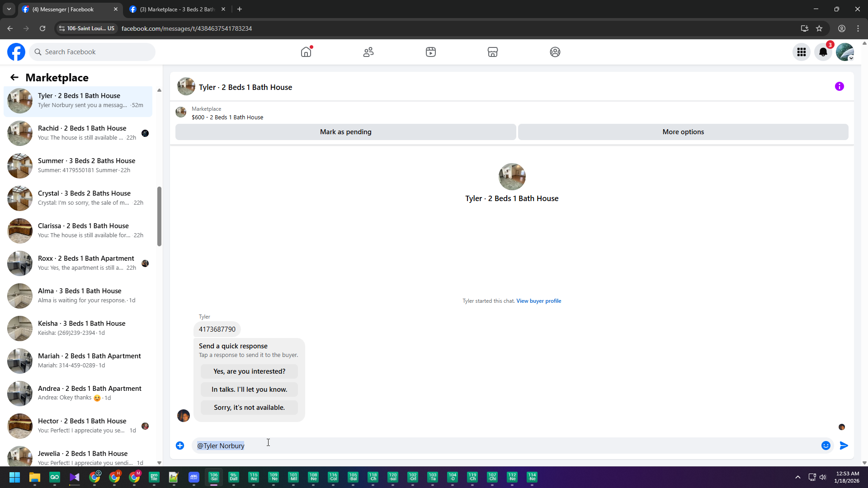Open Facebook Home feed icon
The width and height of the screenshot is (868, 488).
pos(306,52)
